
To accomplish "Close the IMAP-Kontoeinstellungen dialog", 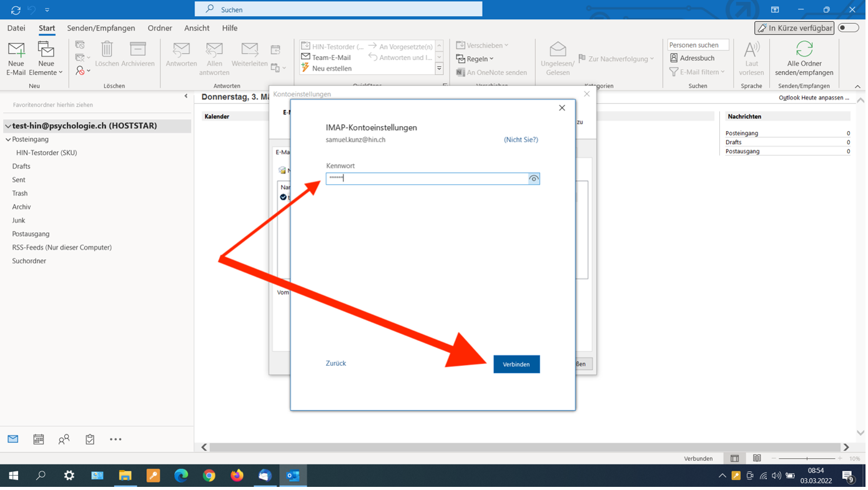I will pos(562,108).
